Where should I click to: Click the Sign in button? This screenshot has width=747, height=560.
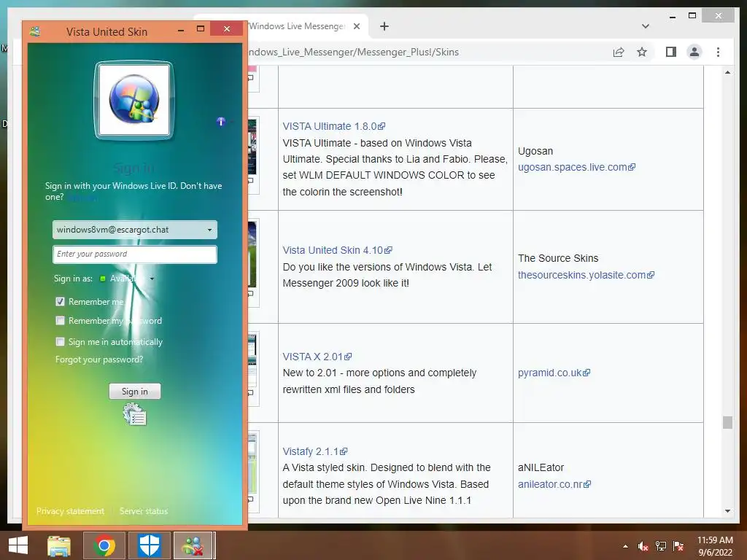(135, 391)
